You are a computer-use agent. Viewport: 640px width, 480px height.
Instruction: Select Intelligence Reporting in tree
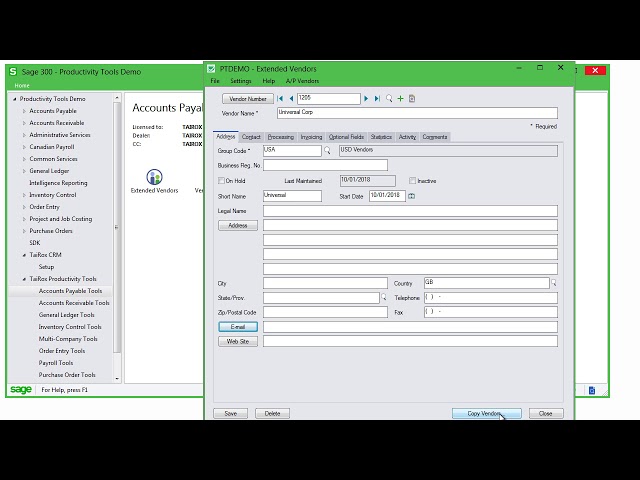point(58,183)
